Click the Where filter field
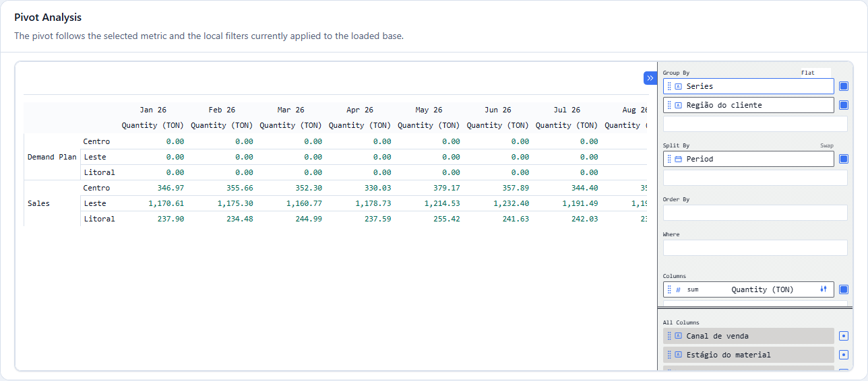The width and height of the screenshot is (868, 381). (755, 248)
